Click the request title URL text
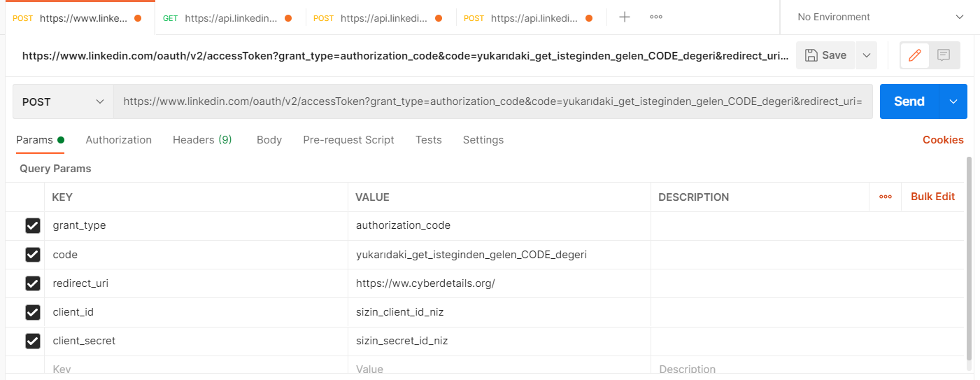Screen dimensions: 980x380 coord(406,55)
